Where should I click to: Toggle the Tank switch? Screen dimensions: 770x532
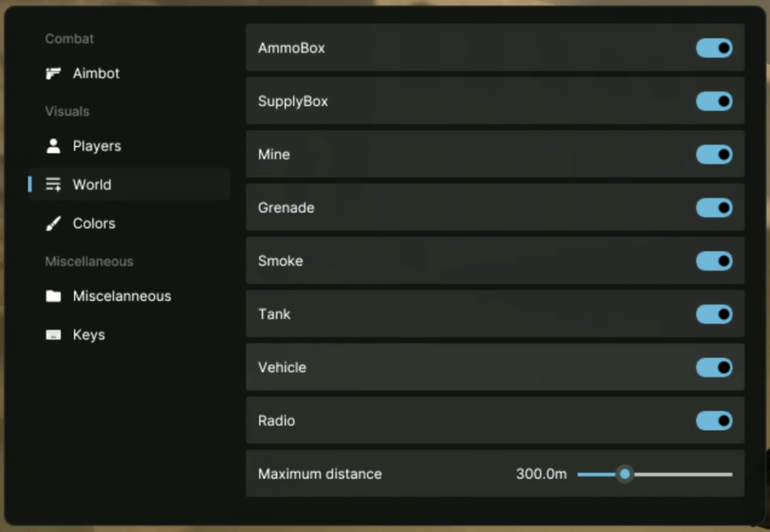(x=714, y=314)
